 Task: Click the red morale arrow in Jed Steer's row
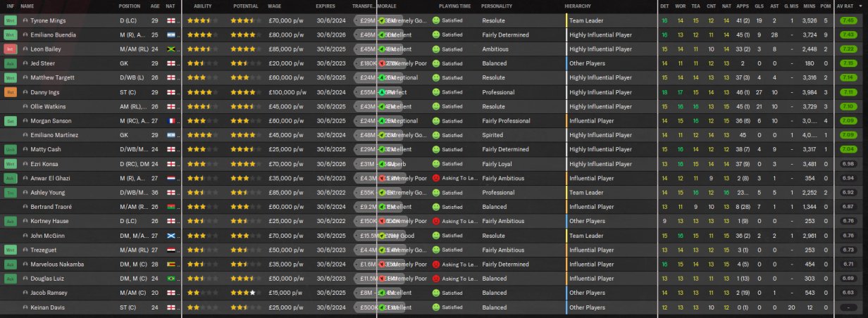click(382, 63)
